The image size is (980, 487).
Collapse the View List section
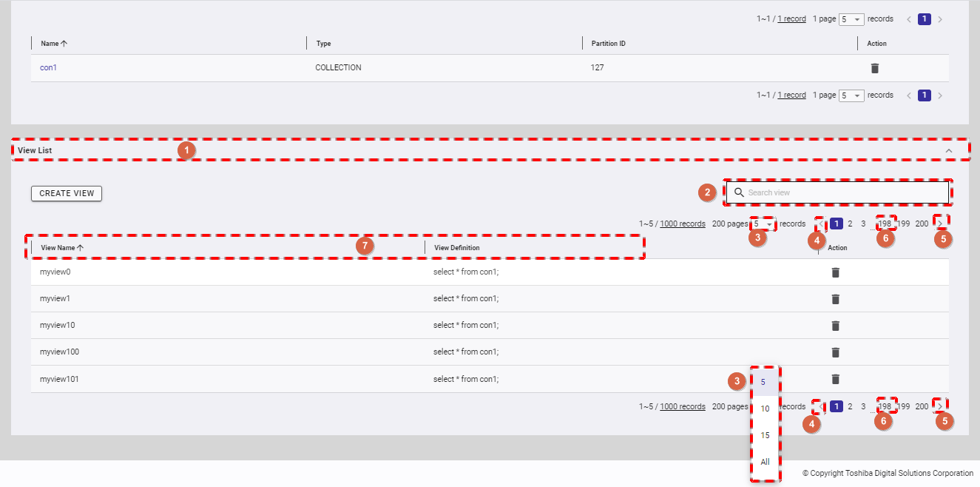pos(949,150)
